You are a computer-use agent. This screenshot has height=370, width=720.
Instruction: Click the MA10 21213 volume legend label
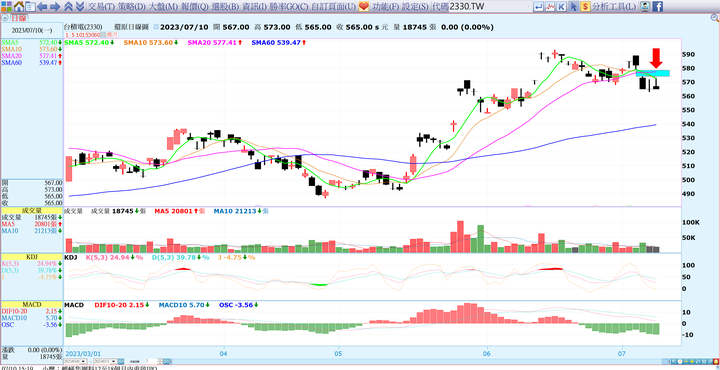coord(241,211)
